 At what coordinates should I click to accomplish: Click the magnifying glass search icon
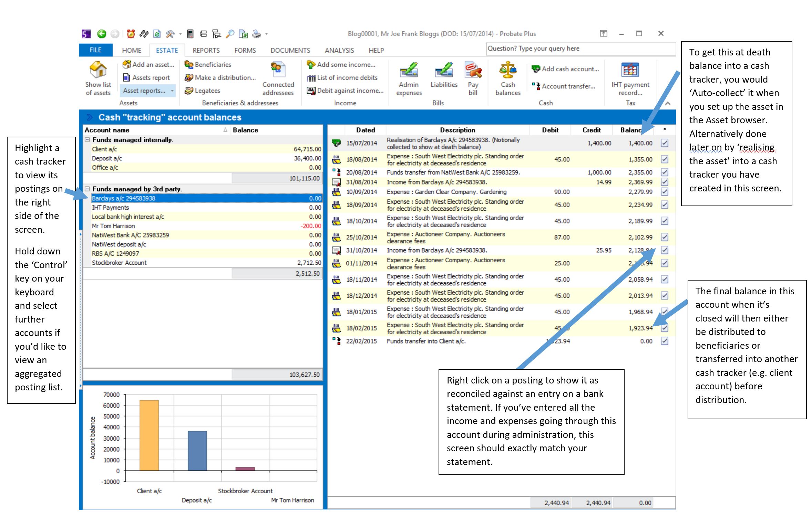tap(230, 34)
